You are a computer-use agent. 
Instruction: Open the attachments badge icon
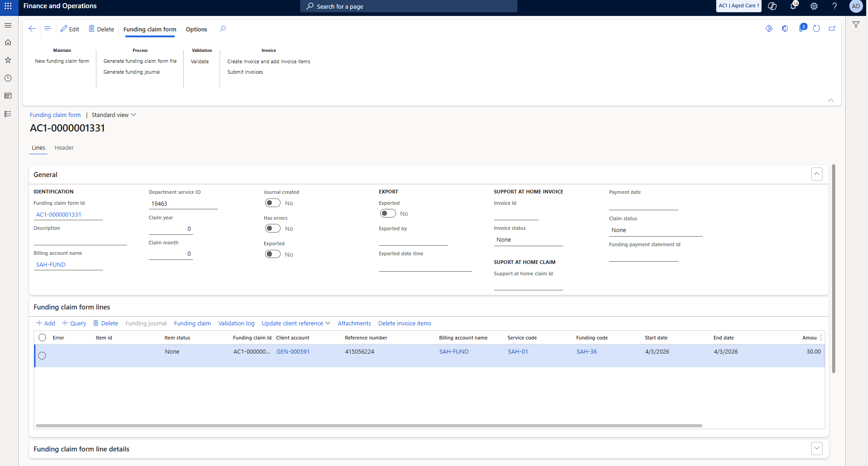tap(803, 28)
